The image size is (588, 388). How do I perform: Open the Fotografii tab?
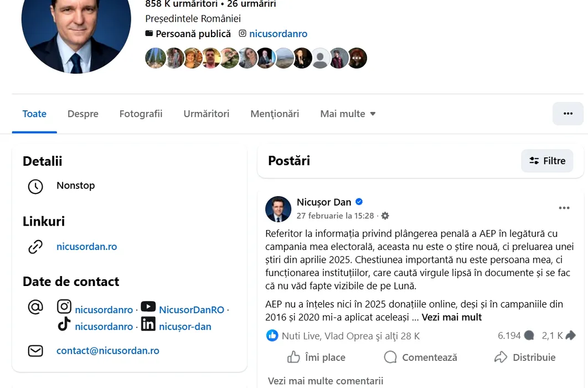pyautogui.click(x=141, y=114)
